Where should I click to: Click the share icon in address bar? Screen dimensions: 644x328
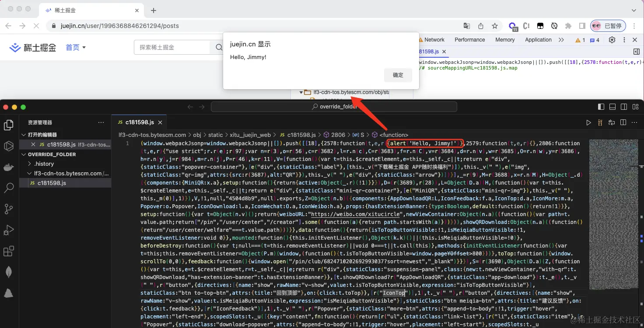click(481, 26)
